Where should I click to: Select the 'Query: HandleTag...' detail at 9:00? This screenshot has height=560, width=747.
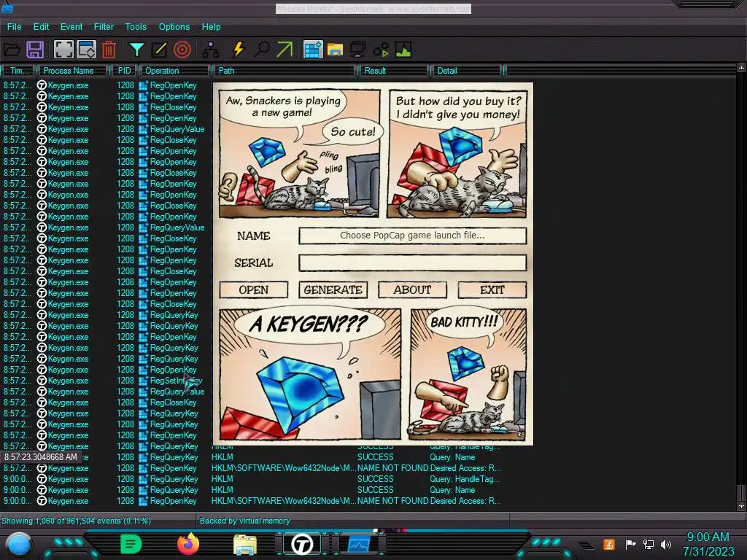pos(465,479)
